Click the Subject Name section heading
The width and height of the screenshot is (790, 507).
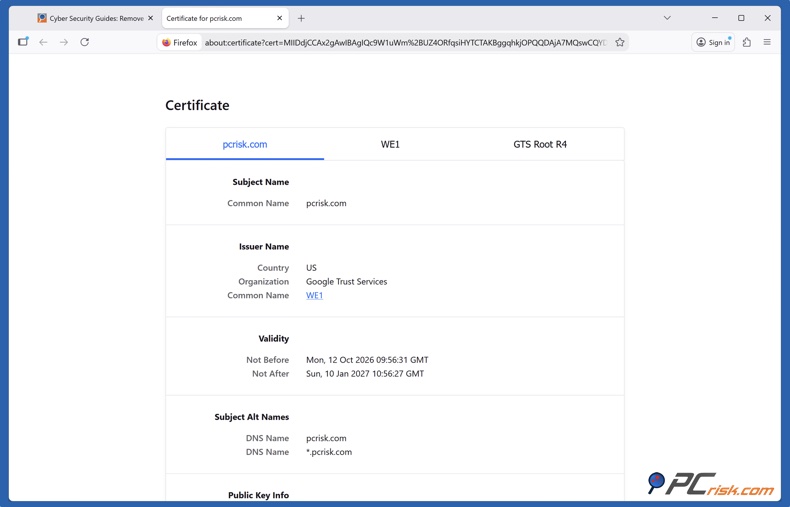[x=260, y=182]
